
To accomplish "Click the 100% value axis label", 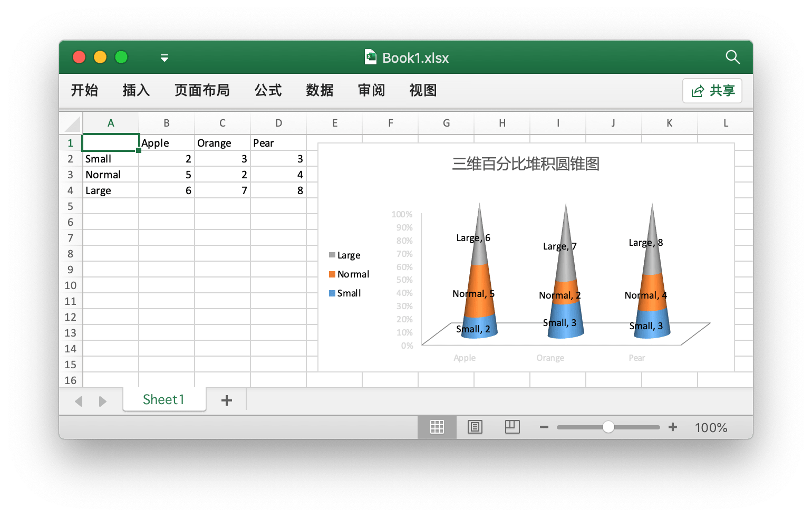I will 402,214.
